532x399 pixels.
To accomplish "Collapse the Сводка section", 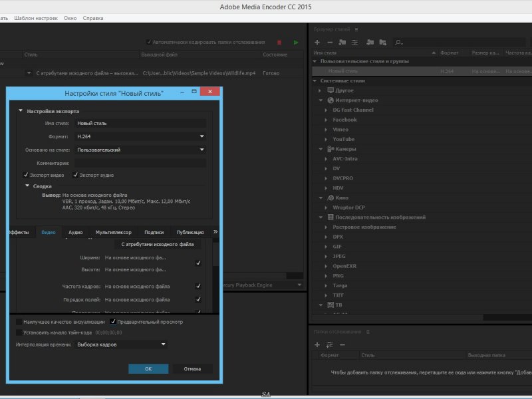I will [27, 186].
